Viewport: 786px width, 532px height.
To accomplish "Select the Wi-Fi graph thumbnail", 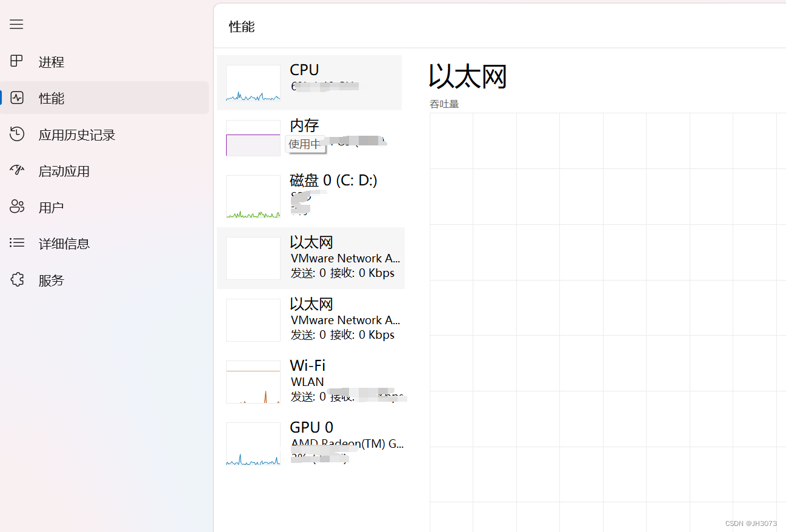I will (253, 382).
